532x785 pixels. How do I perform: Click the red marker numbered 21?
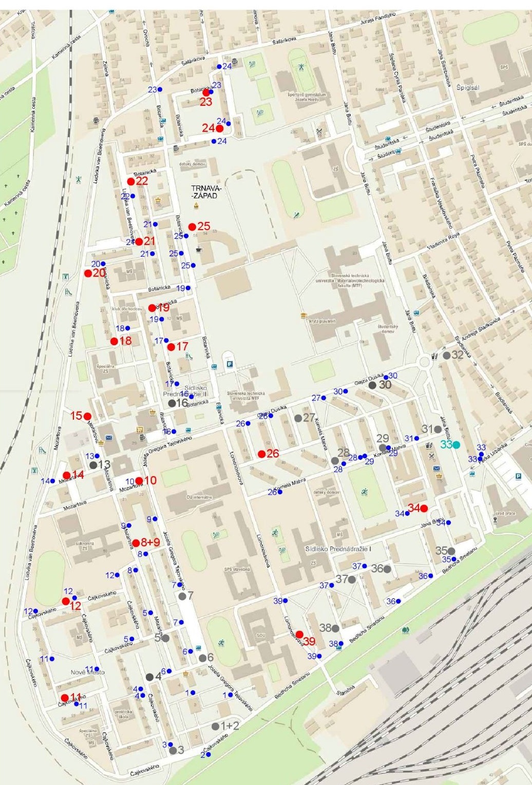(139, 241)
